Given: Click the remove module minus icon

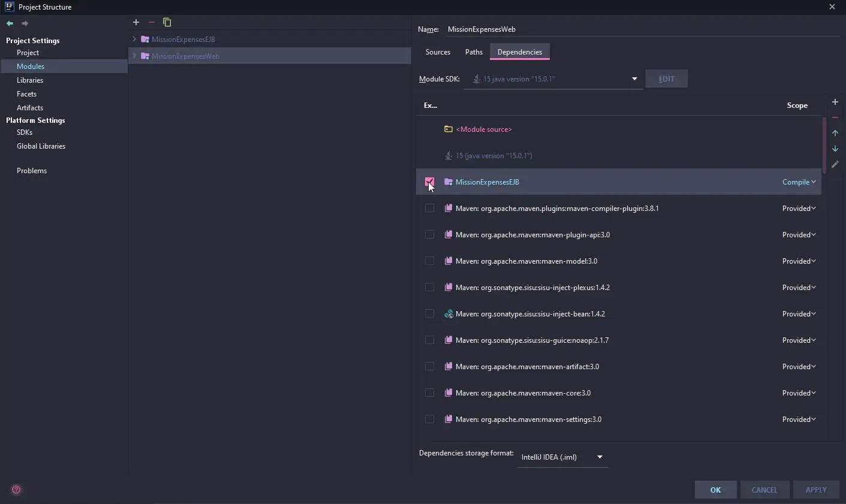Looking at the screenshot, I should (152, 22).
